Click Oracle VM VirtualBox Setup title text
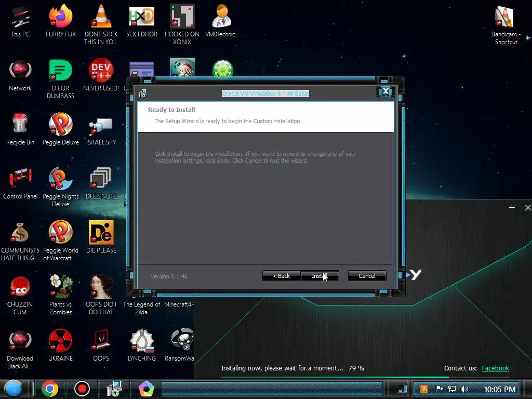The image size is (532, 399). coord(265,94)
